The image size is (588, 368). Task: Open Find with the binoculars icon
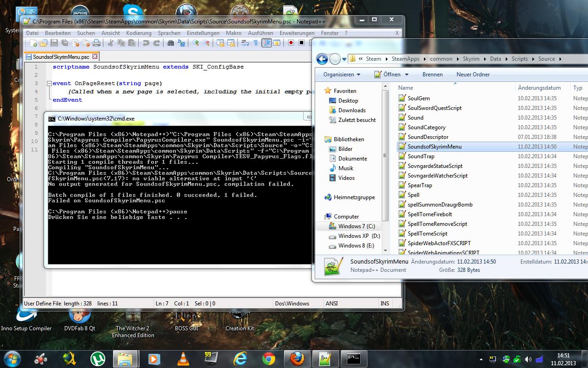pos(171,43)
